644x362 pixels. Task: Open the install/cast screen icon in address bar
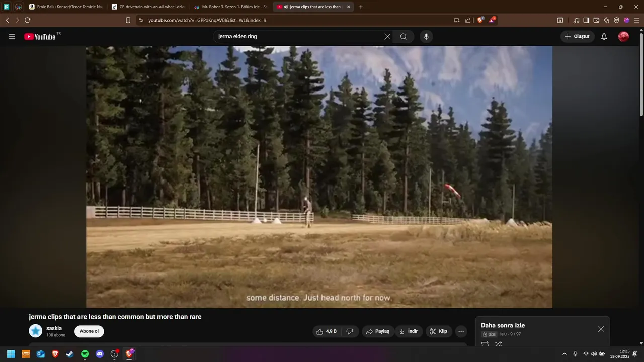[x=456, y=20]
